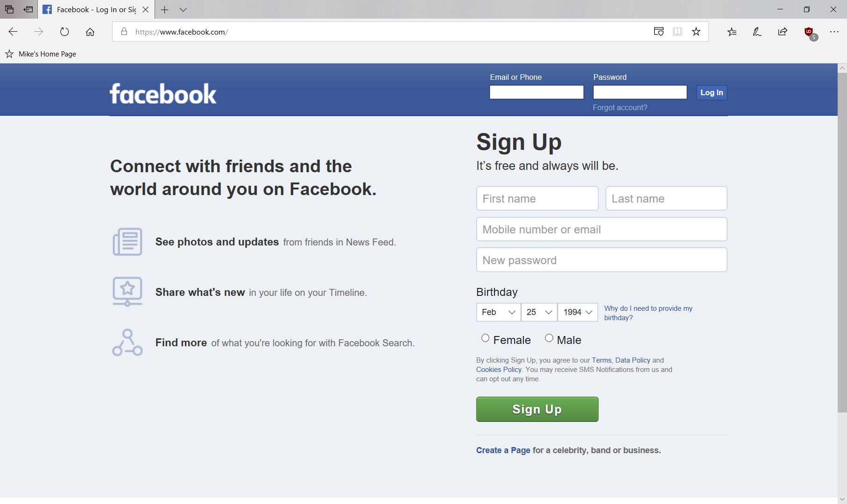Viewport: 847px width, 504px height.
Task: Add this page to favorites via the star
Action: (x=696, y=31)
